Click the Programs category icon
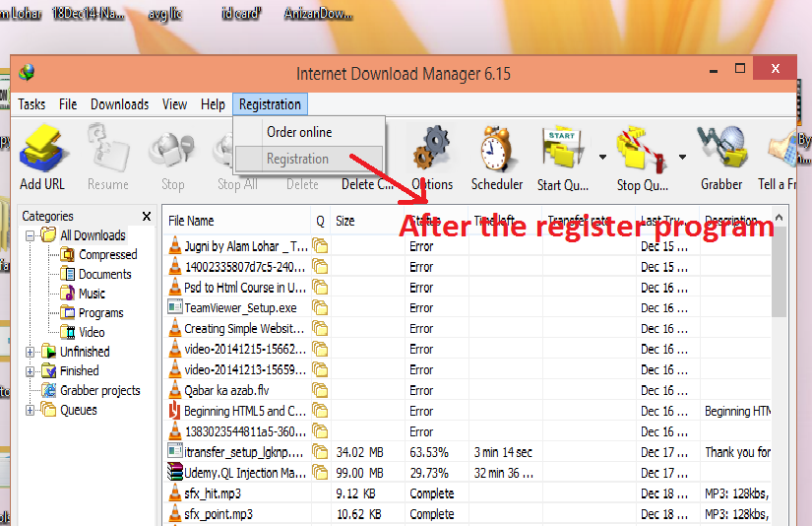 point(68,312)
